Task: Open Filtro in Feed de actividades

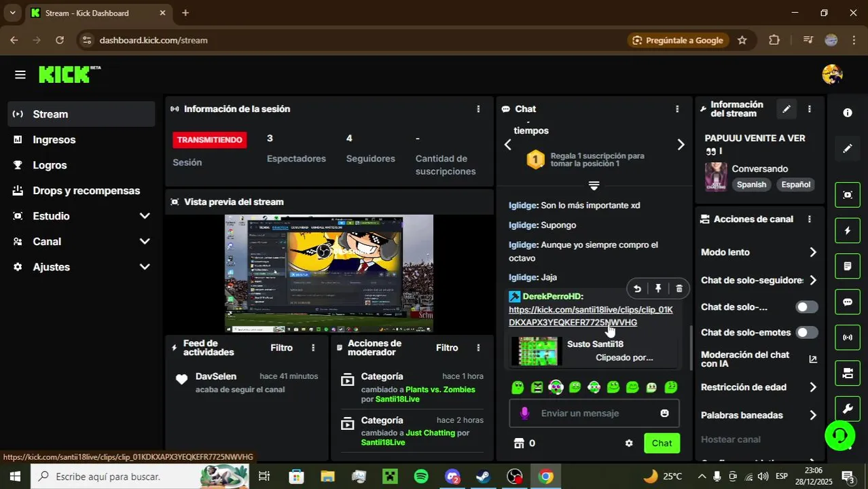Action: coord(281,348)
